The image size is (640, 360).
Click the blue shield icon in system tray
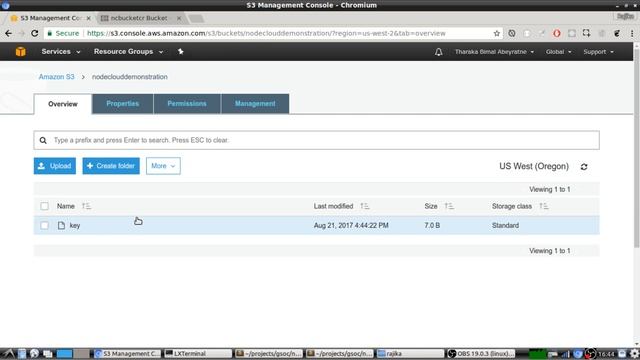[578, 353]
